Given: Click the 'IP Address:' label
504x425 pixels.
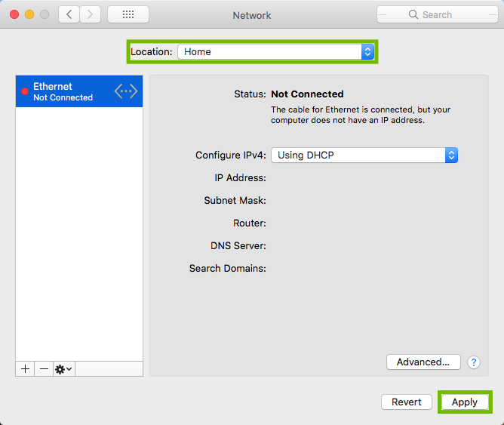Looking at the screenshot, I should 240,178.
